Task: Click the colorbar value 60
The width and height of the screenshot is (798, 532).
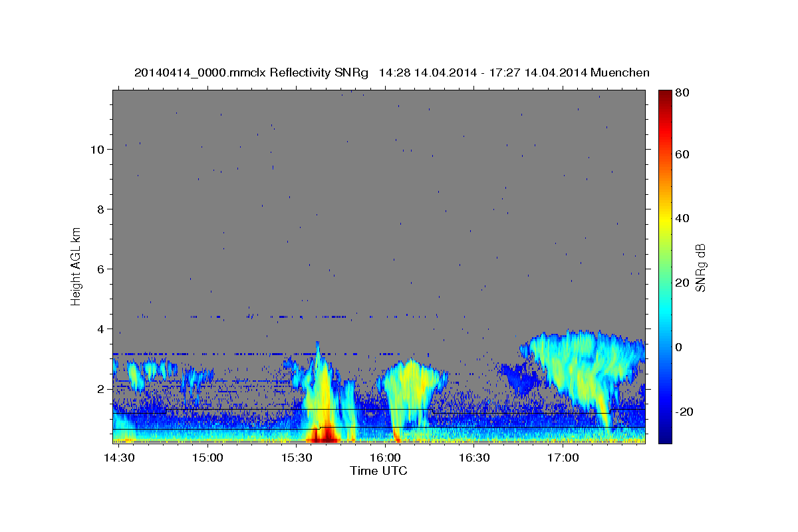Action: [682, 154]
